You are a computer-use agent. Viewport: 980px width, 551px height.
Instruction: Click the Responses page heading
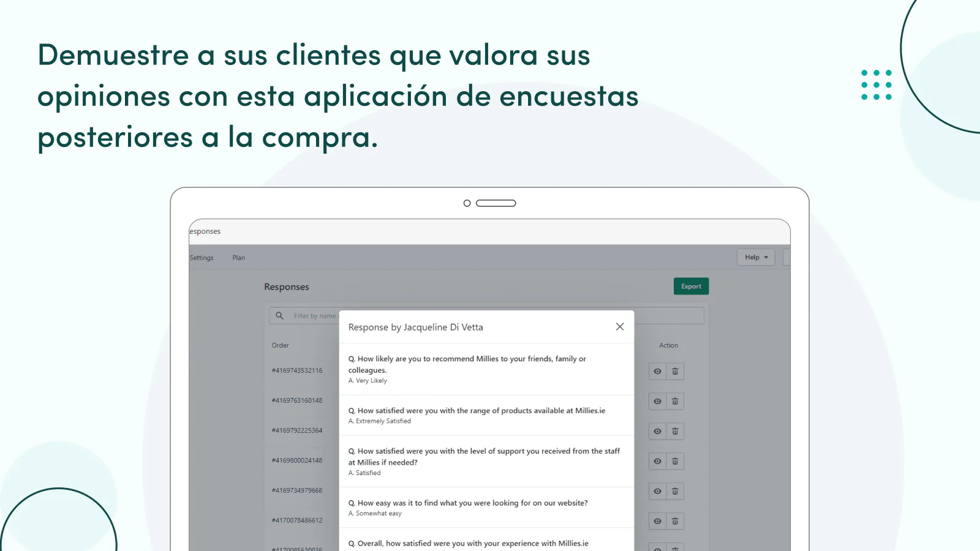[287, 287]
